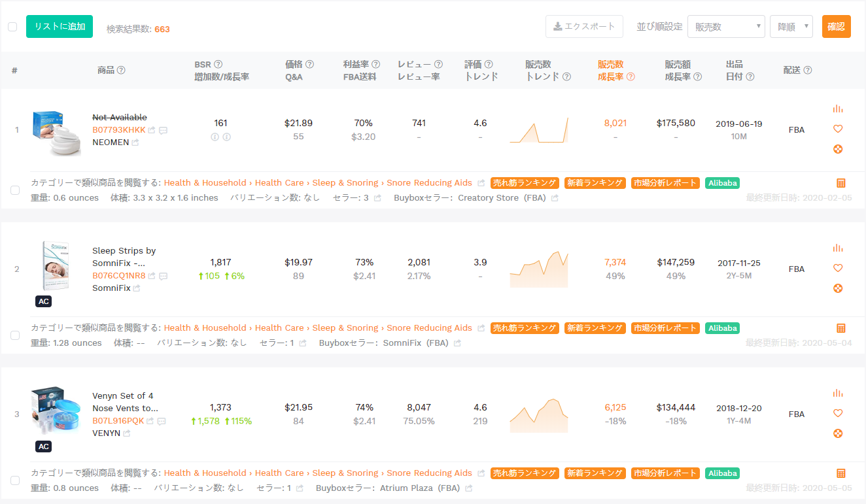Image resolution: width=866 pixels, height=504 pixels.
Task: Click the orange 確認 button
Action: (837, 27)
